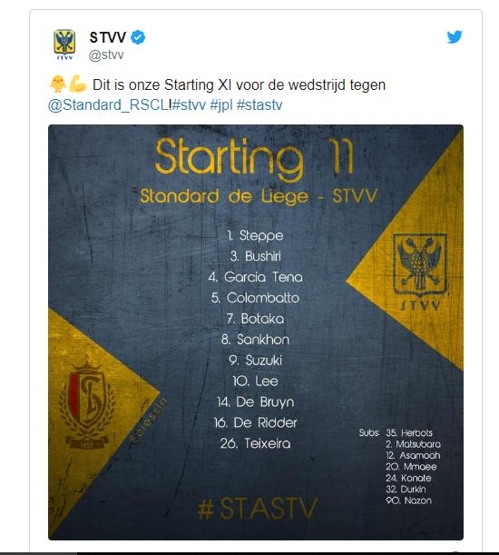The image size is (499, 555).
Task: Open the #stvv hashtag
Action: 189,105
